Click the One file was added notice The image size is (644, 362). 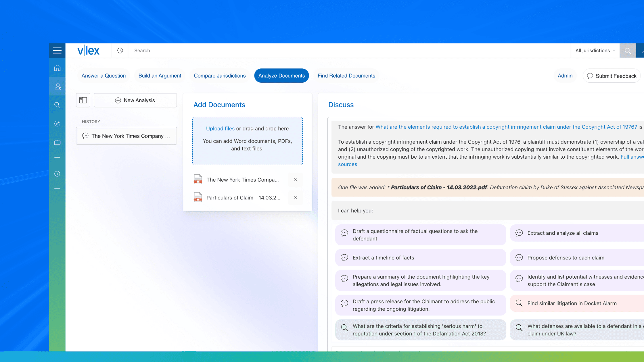(x=488, y=187)
